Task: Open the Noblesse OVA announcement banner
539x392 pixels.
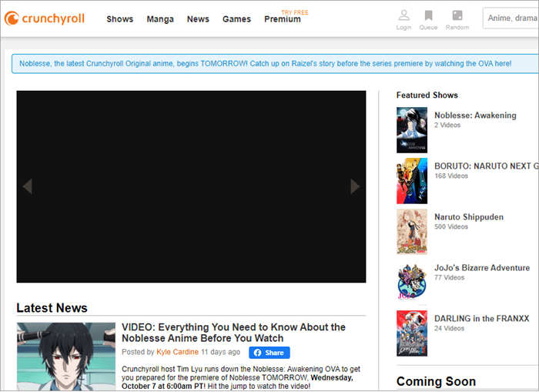Action: (x=276, y=64)
